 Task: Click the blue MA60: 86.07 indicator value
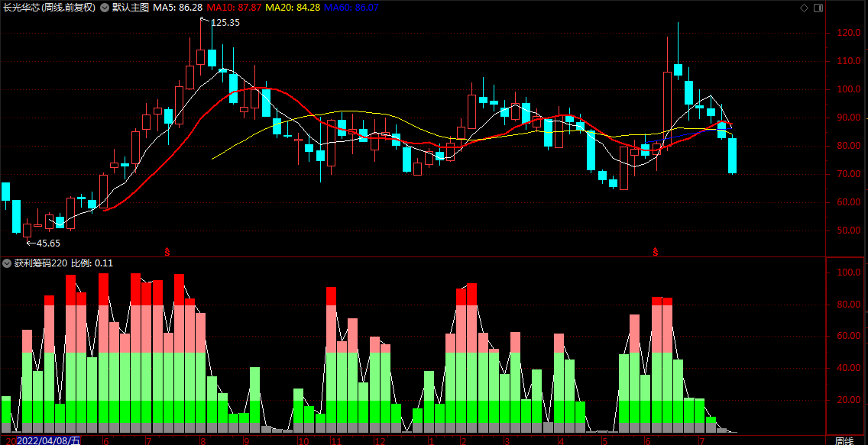click(x=351, y=8)
